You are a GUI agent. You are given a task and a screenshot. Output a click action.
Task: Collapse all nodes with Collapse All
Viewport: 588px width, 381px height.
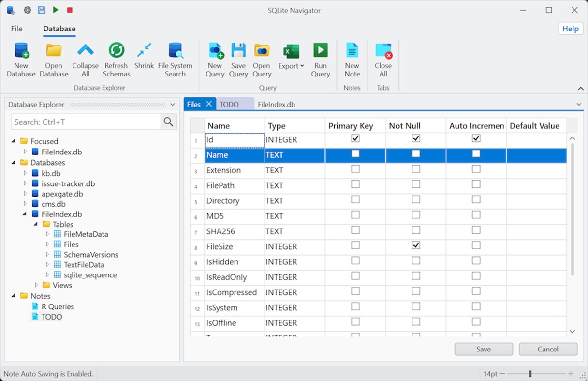85,51
